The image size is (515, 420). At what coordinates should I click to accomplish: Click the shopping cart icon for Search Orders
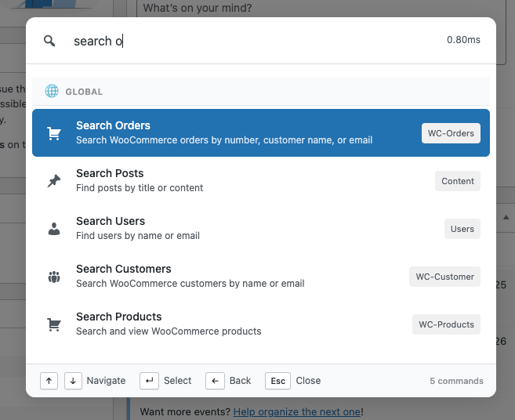tap(54, 133)
